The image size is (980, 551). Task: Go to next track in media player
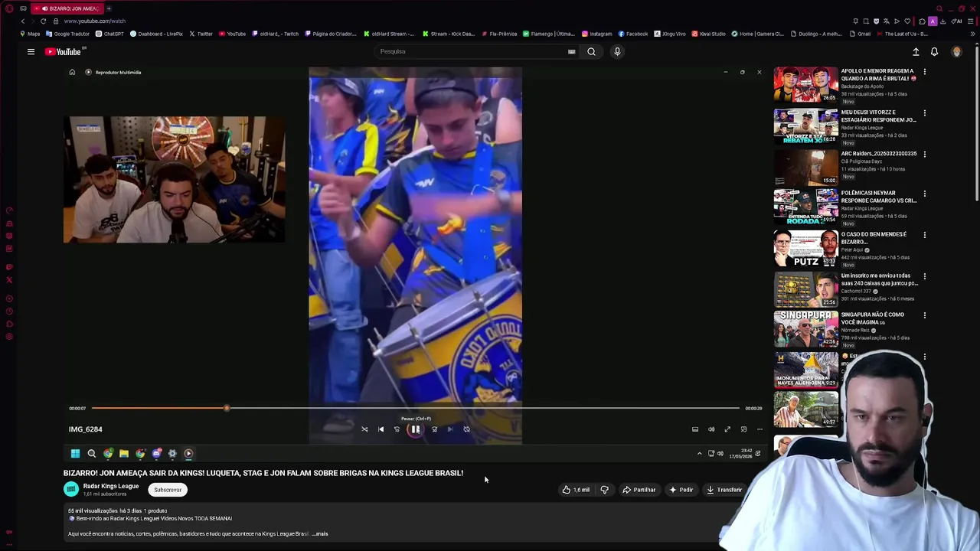[450, 429]
